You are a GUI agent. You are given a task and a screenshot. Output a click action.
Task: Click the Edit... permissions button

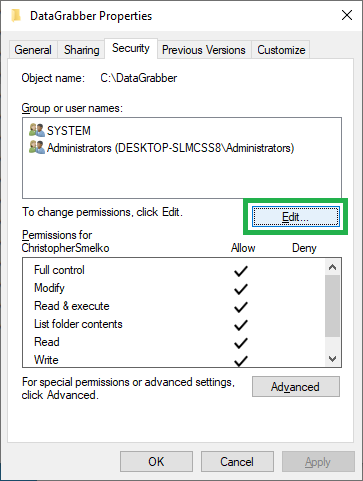point(296,217)
